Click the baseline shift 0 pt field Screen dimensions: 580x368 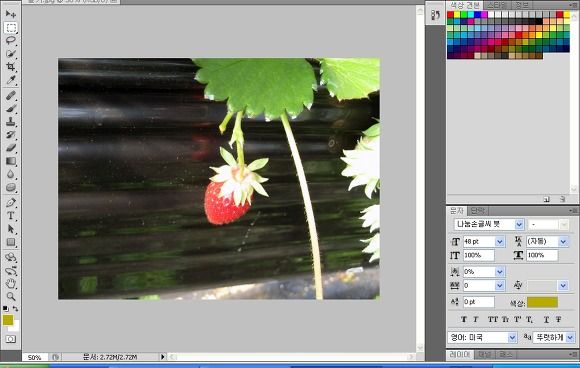point(479,302)
